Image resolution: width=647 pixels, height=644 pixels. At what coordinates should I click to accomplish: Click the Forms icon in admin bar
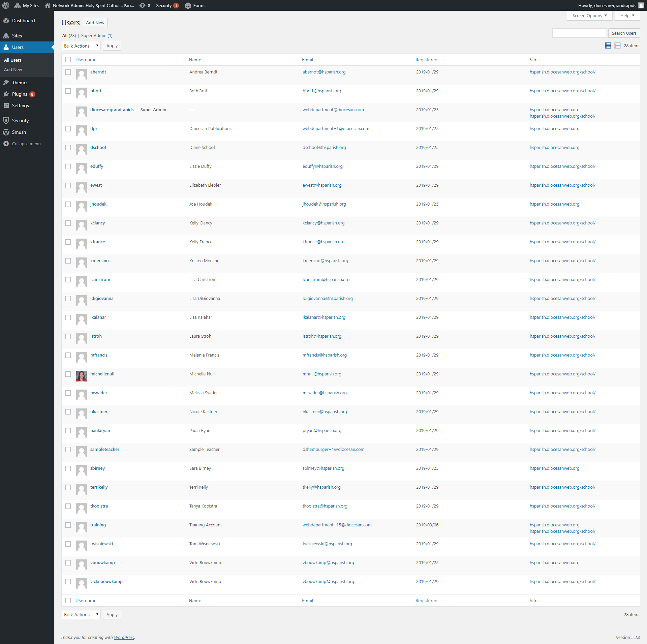tap(188, 5)
